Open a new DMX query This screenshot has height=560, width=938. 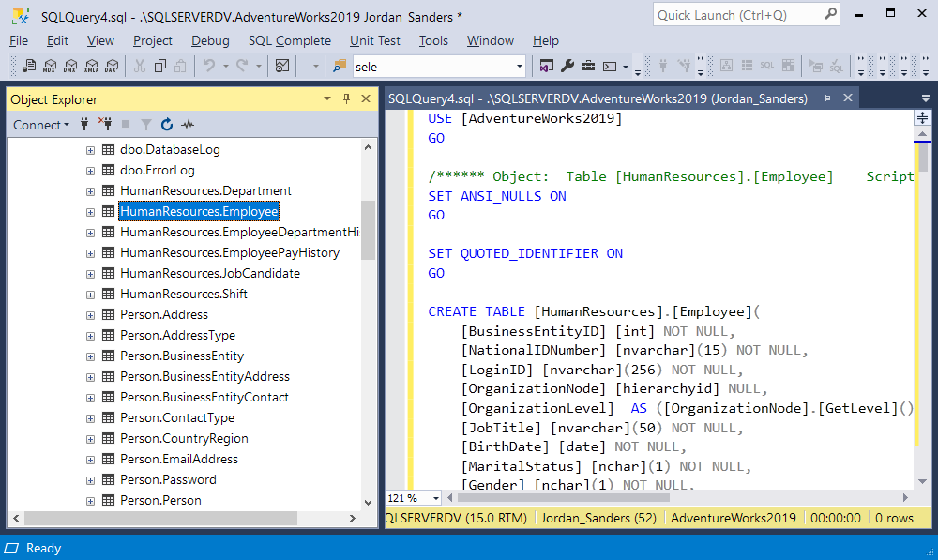[x=70, y=66]
